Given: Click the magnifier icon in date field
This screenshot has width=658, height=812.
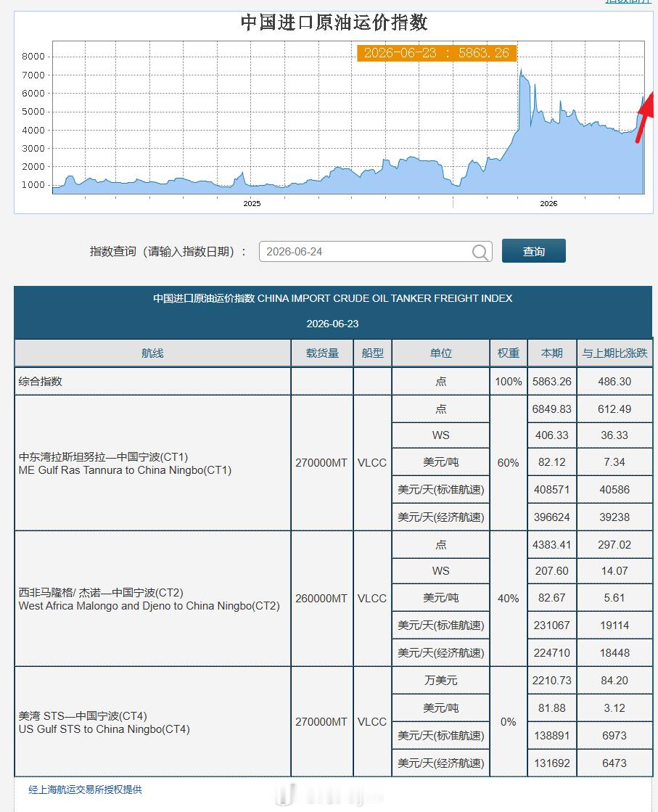Looking at the screenshot, I should click(480, 253).
